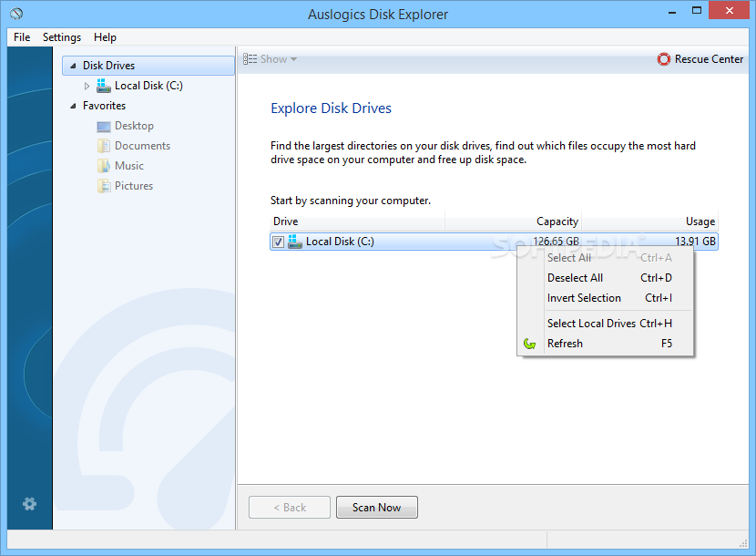Image resolution: width=756 pixels, height=556 pixels.
Task: Uncheck the Local Disk (C:) checkbox
Action: point(278,242)
